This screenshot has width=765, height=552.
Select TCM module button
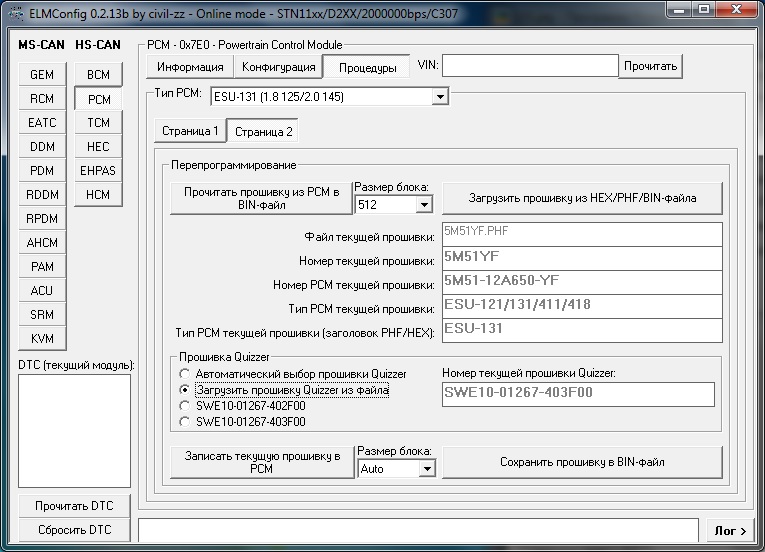coord(98,123)
